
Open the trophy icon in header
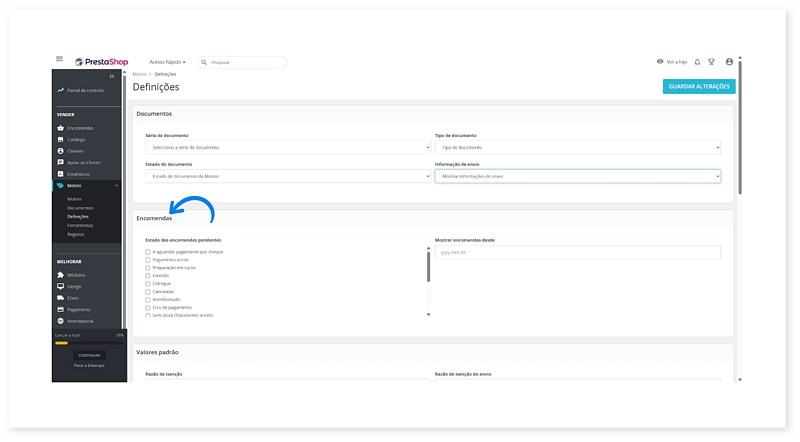[712, 62]
